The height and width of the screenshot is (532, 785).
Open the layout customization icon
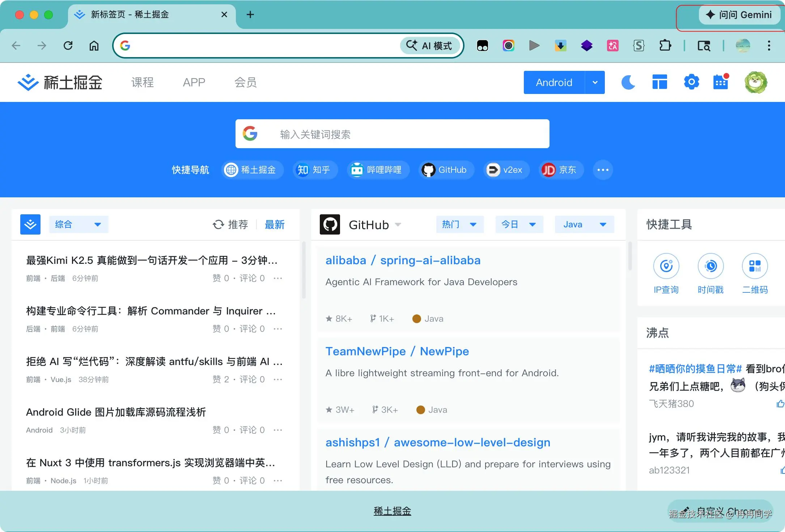pos(659,82)
